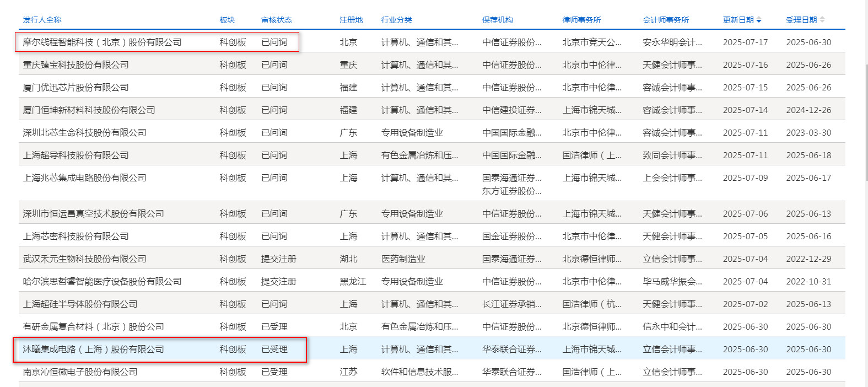Click update date 2025-07-15
The height and width of the screenshot is (387, 868).
[745, 88]
